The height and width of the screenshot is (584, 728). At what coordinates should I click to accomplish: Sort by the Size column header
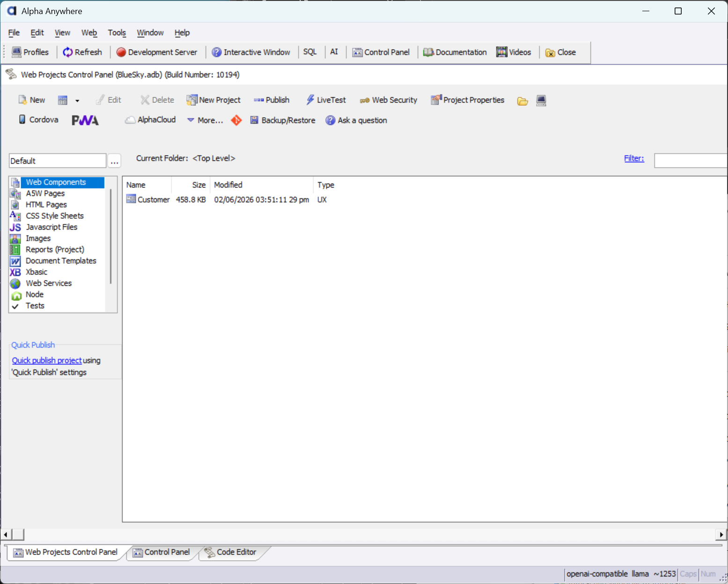(191, 185)
